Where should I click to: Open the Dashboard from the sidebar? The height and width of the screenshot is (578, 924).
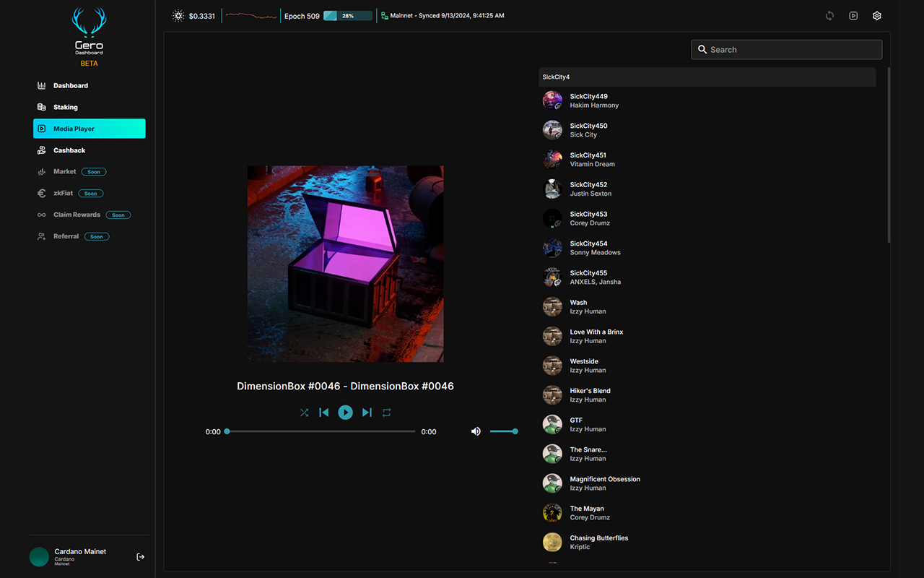(x=43, y=85)
